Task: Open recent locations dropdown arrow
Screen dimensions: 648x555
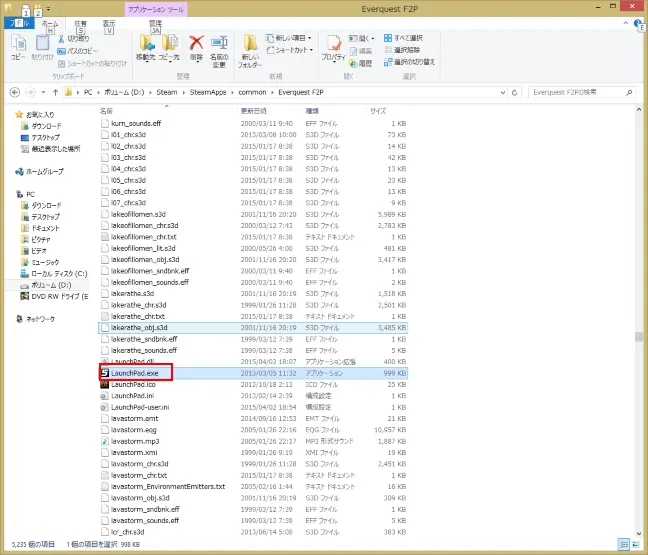Action: (x=43, y=92)
